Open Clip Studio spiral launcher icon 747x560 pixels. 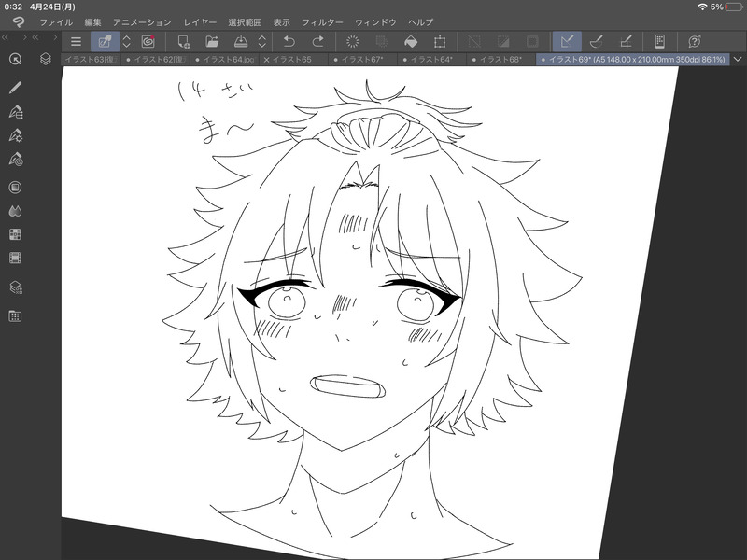tap(148, 41)
